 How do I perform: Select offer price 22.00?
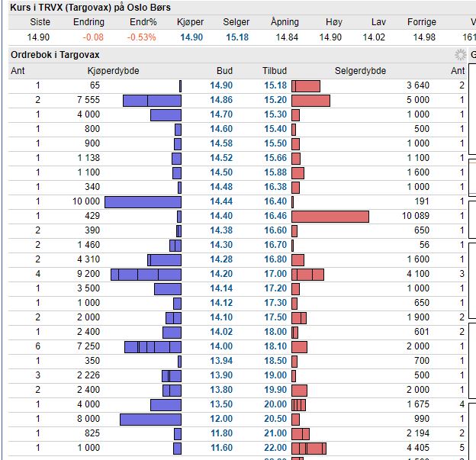pos(275,448)
